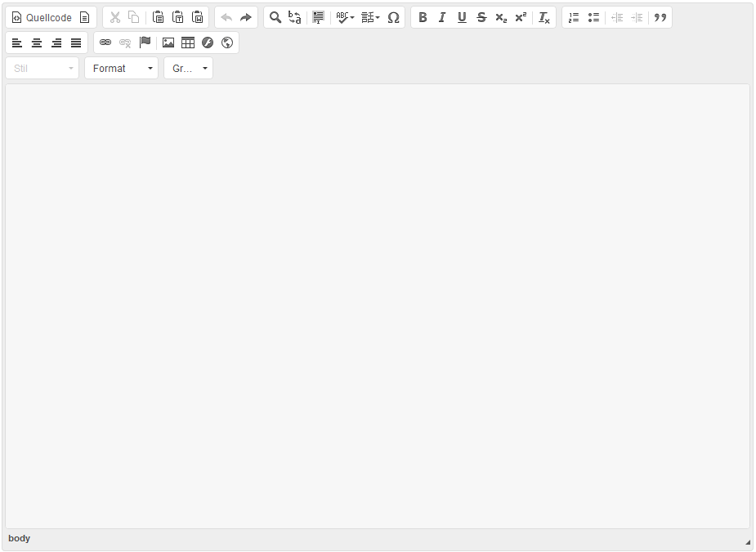Viewport: 756px width, 552px height.
Task: Toggle Subscript formatting
Action: point(501,17)
